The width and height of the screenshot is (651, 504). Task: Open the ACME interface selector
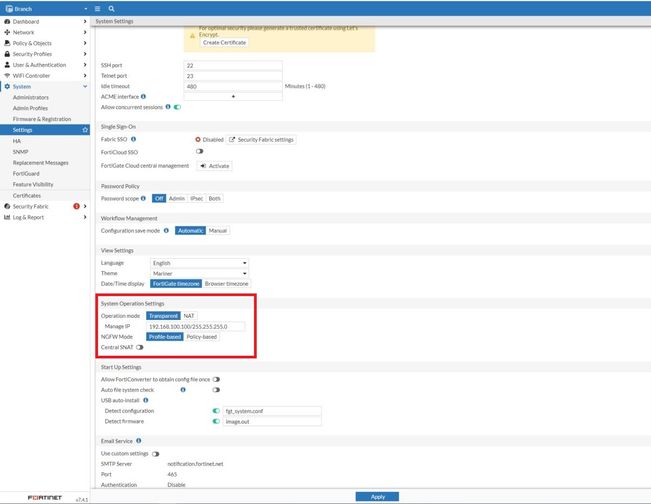pyautogui.click(x=233, y=96)
